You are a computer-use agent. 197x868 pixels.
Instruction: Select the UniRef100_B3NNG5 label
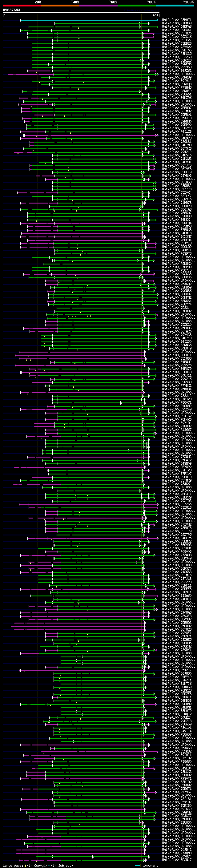point(177,345)
